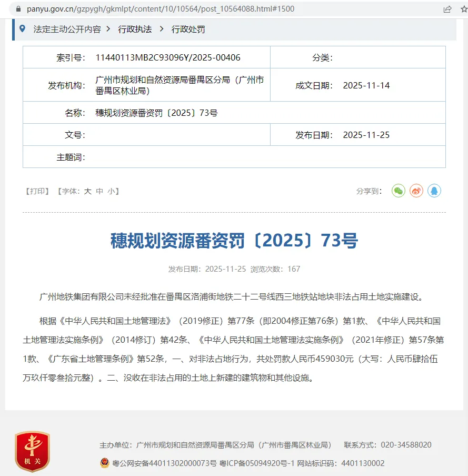The height and width of the screenshot is (476, 468).
Task: Click the 发布机构 value 广州市规划和自然资源局番禺区分局
Action: (x=180, y=85)
